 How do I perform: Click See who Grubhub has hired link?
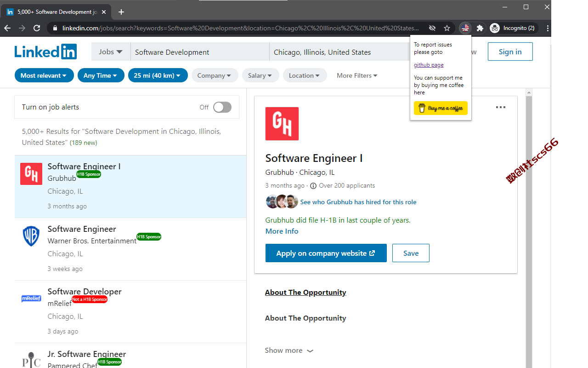pyautogui.click(x=358, y=202)
